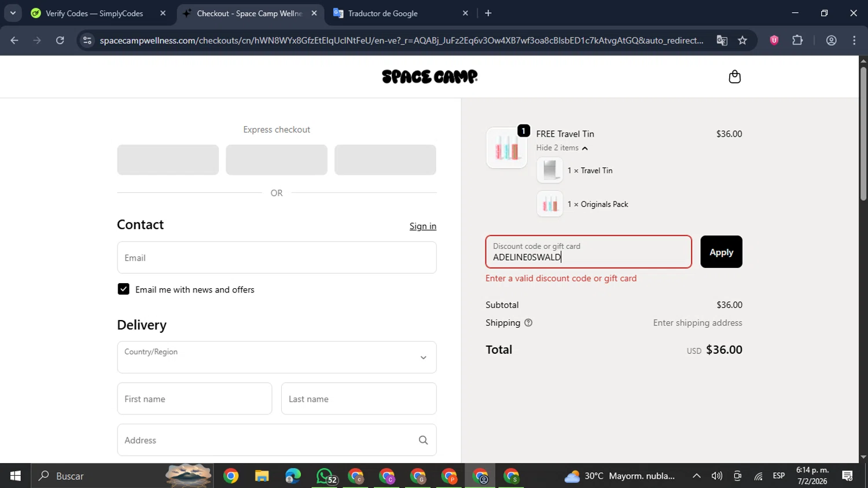Click the discount code or gift card field
The height and width of the screenshot is (488, 868).
(x=589, y=252)
